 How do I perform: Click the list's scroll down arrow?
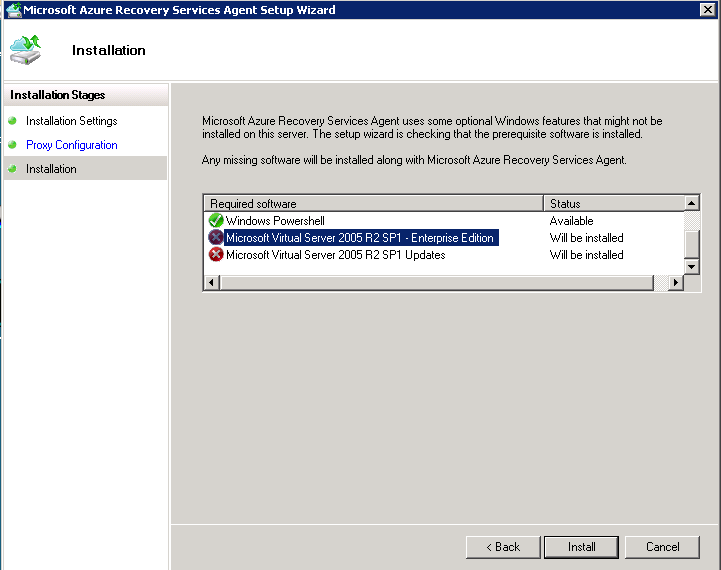tap(692, 267)
